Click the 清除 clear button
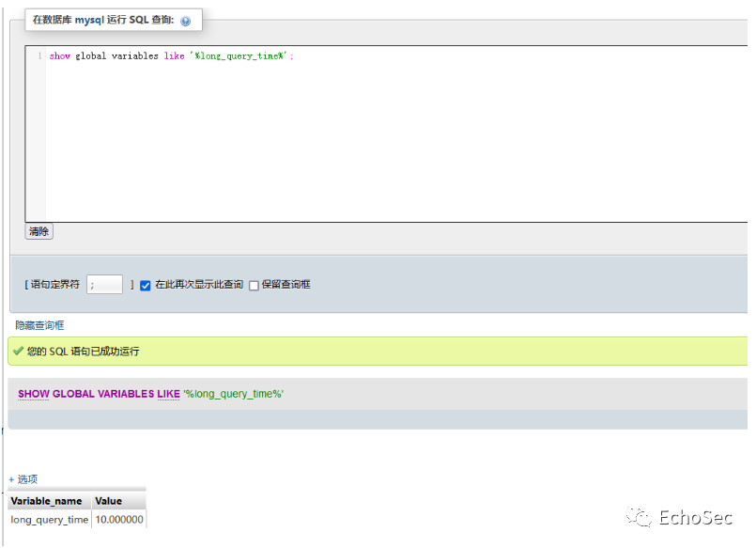Screen dimensions: 756x548 pos(39,231)
